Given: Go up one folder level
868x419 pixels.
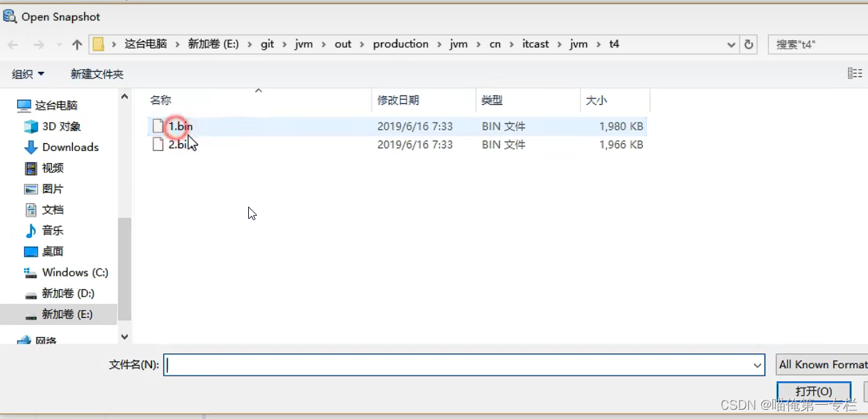Looking at the screenshot, I should pos(77,44).
